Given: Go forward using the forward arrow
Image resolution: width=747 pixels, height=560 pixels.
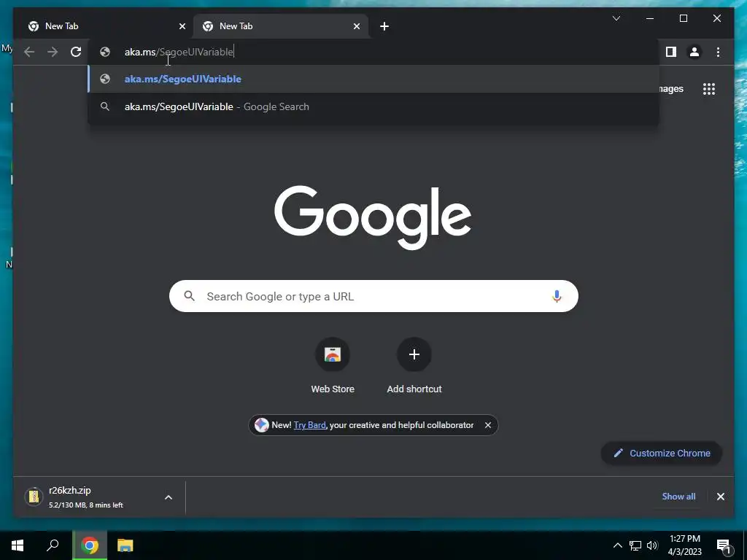Looking at the screenshot, I should (53, 52).
